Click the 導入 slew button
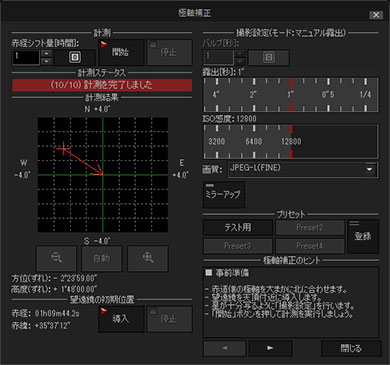Image resolution: width=390 pixels, height=365 pixels. pos(121,320)
